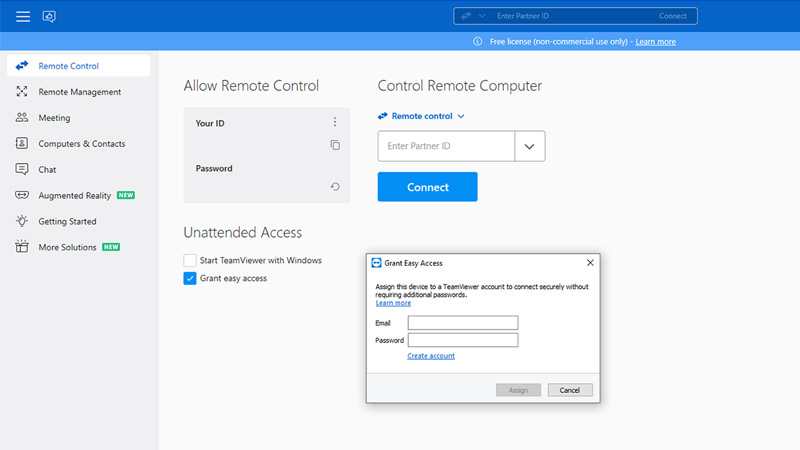800x450 pixels.
Task: Open the hamburger menu icon
Action: point(22,16)
